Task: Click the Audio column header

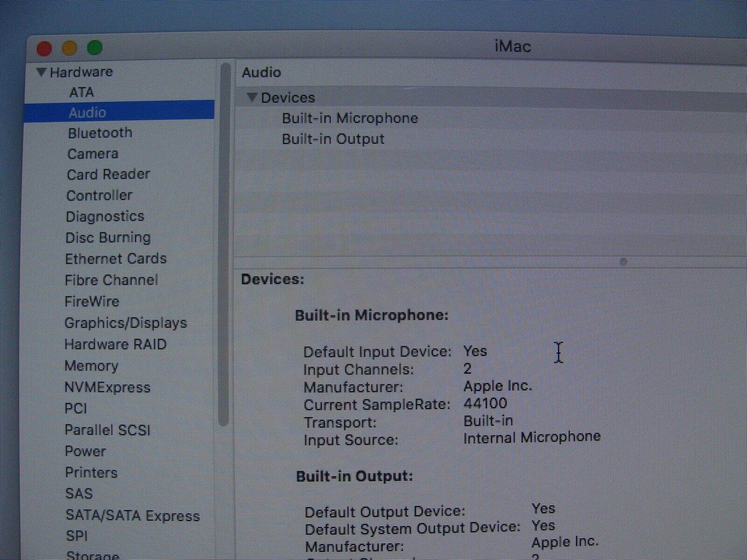Action: click(x=261, y=72)
